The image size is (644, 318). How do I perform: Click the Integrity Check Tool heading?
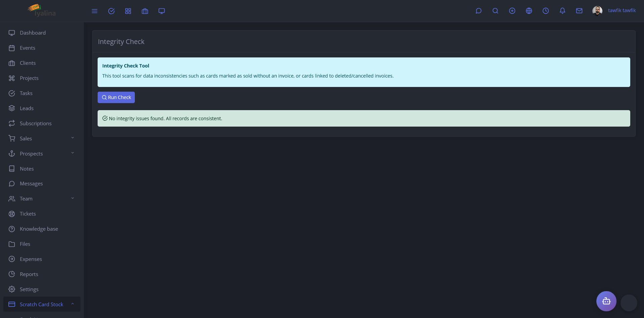126,66
